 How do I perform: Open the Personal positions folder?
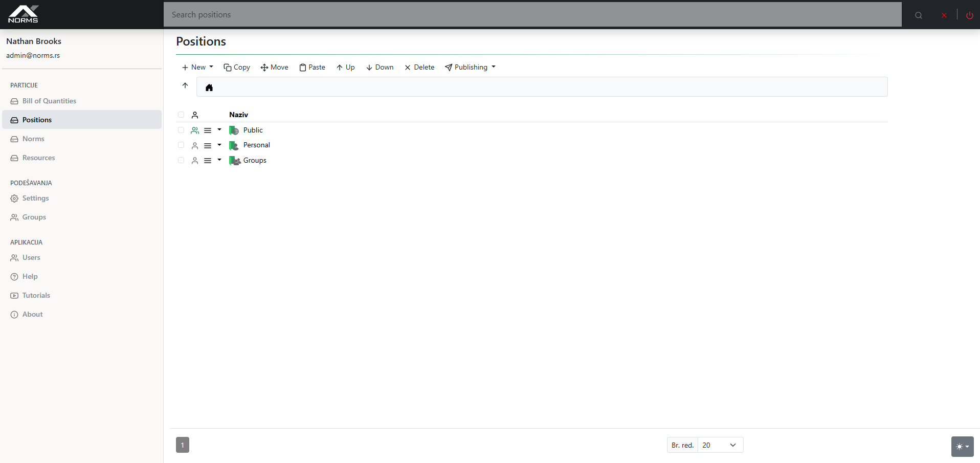tap(257, 145)
